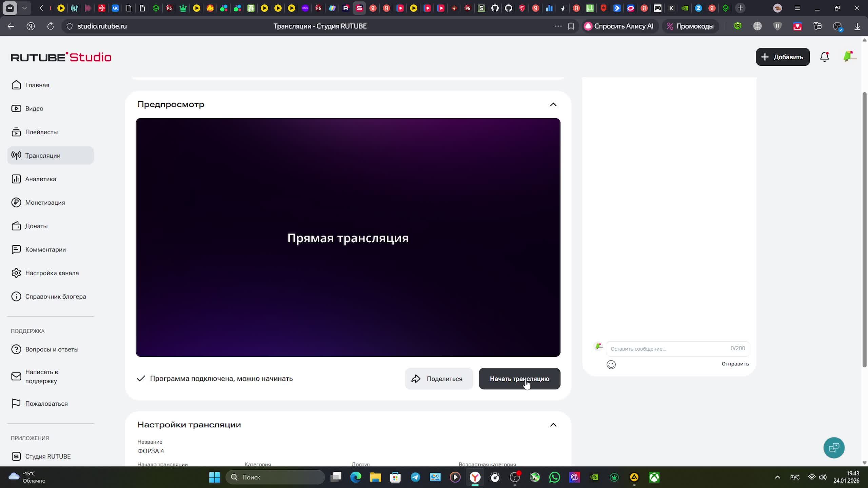Go to Монетизация in the sidebar
868x488 pixels.
45,203
